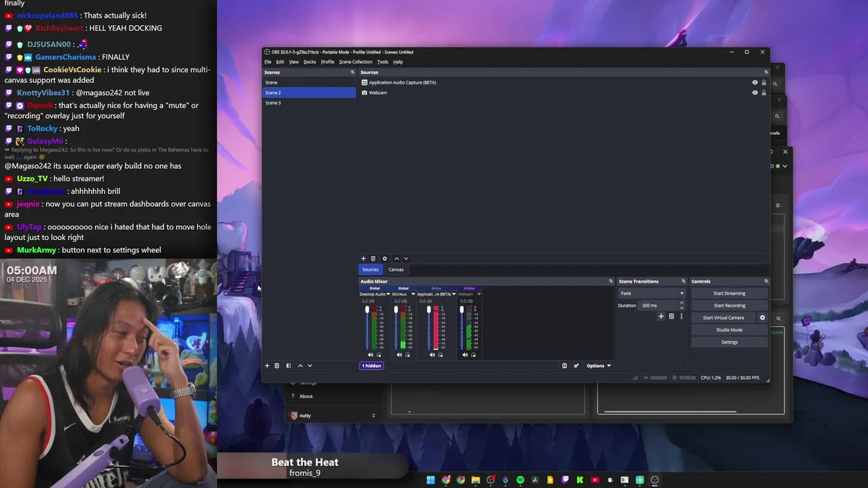
Task: Toggle Desktop Audio monitoring headphone icon
Action: (x=378, y=355)
